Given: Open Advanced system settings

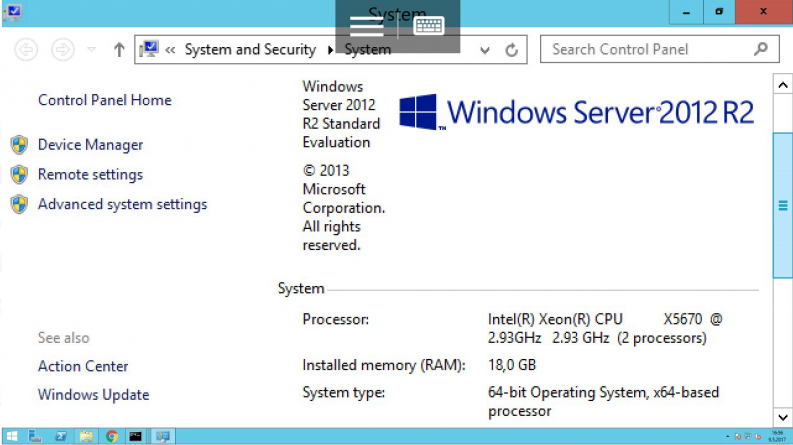Looking at the screenshot, I should 122,204.
